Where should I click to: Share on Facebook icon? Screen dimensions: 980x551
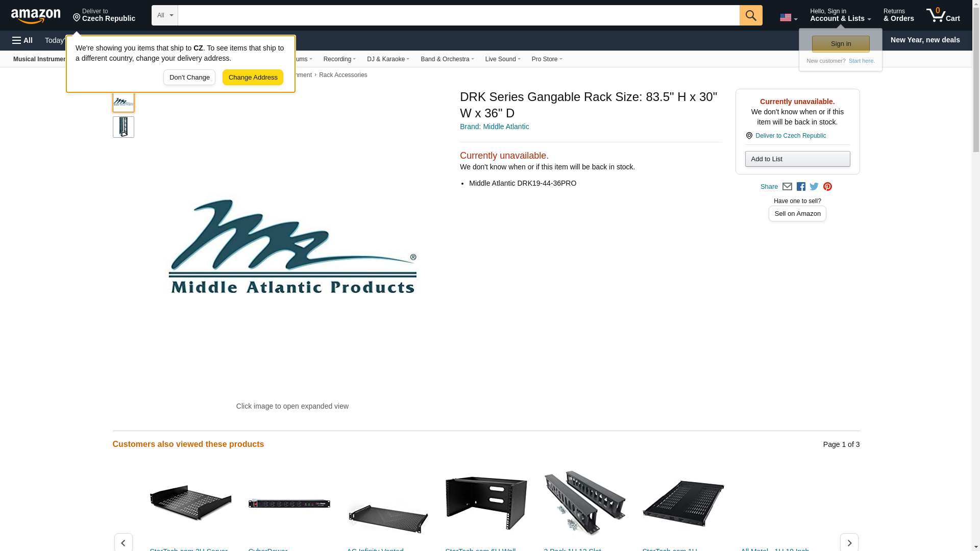[x=801, y=187]
